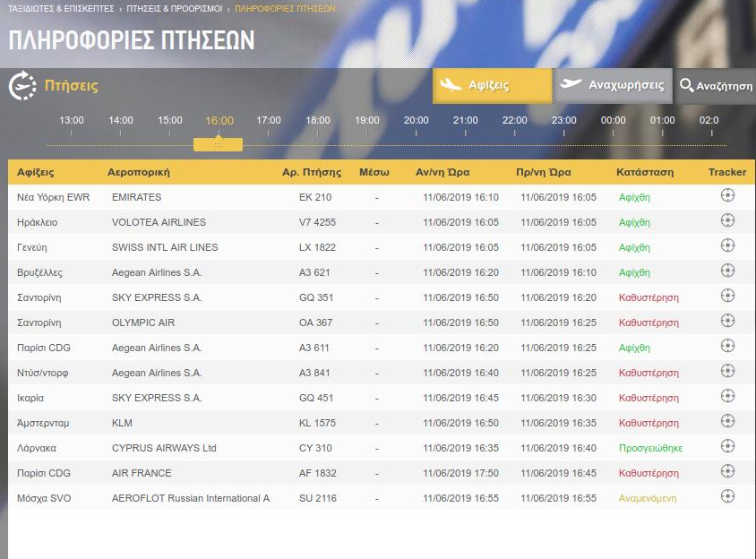Select the Ηράκλειο origin cell

[37, 222]
